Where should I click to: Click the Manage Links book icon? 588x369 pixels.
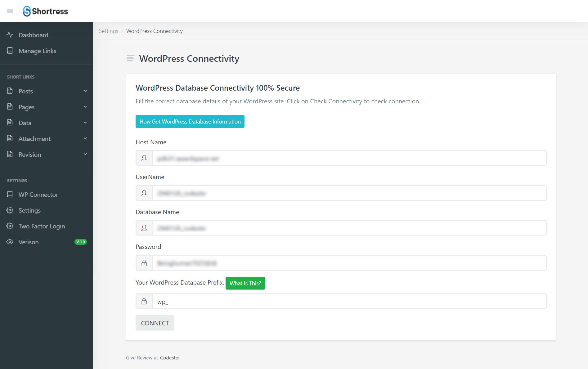pos(10,51)
